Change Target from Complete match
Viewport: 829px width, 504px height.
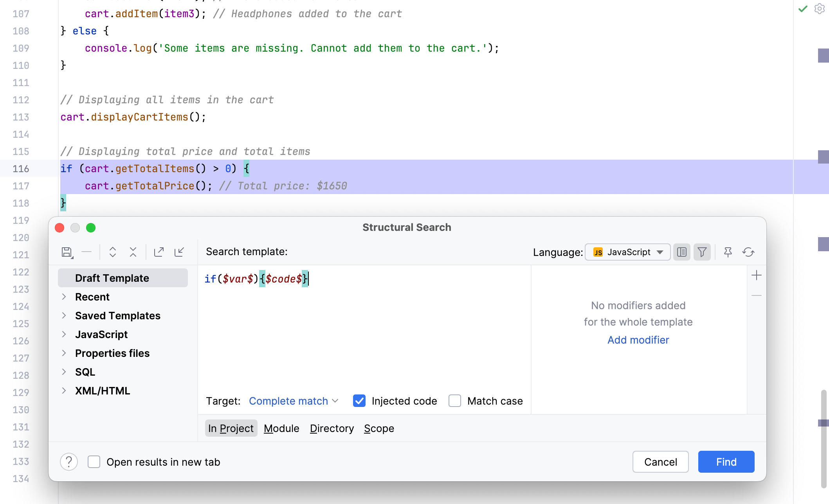click(294, 401)
